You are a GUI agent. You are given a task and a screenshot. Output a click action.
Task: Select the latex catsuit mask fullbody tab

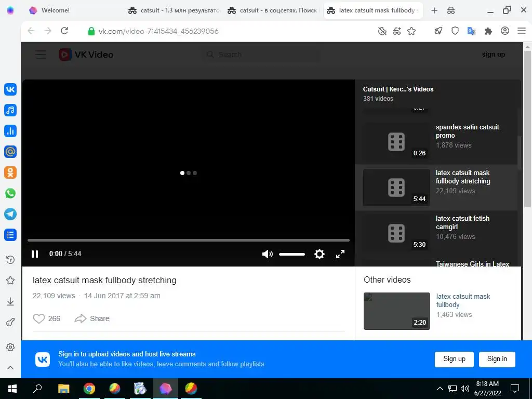(x=373, y=10)
